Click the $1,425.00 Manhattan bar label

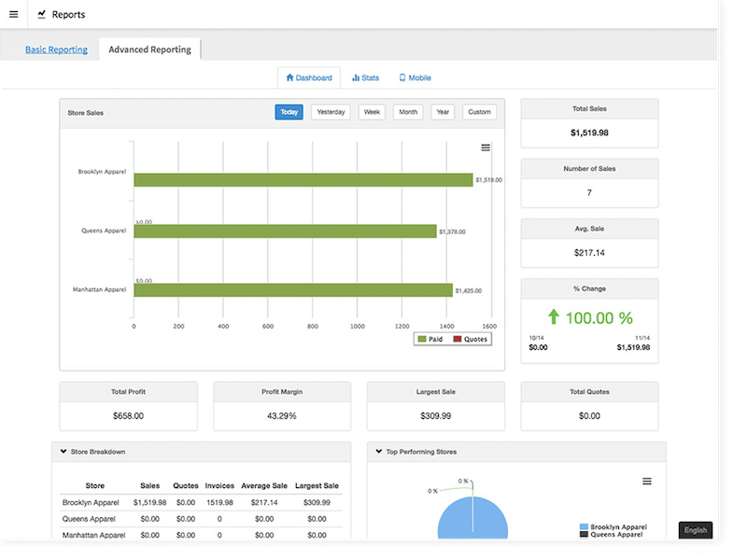pyautogui.click(x=469, y=290)
